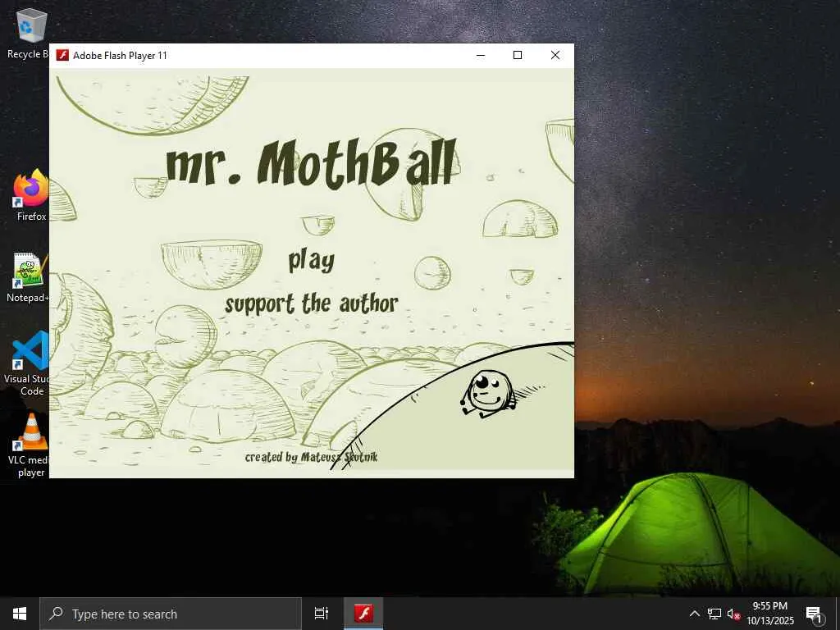Show hidden system tray icons
840x630 pixels.
pos(694,614)
